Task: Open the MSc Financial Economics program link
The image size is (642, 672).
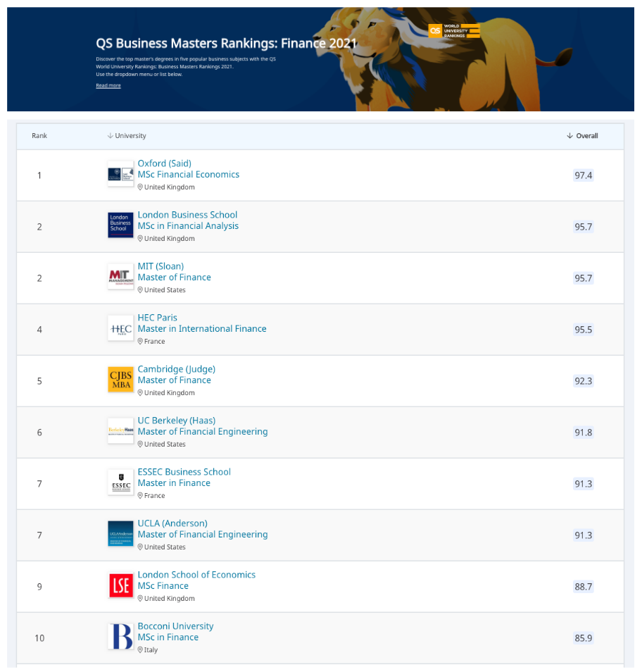Action: [x=189, y=175]
